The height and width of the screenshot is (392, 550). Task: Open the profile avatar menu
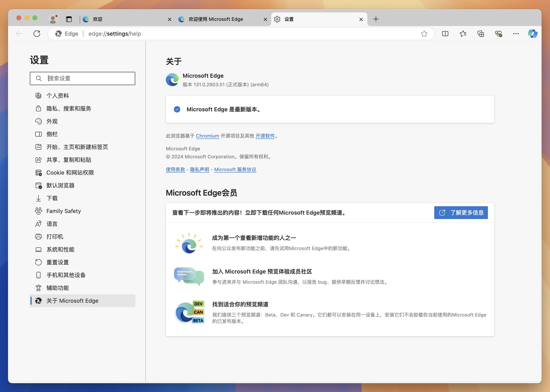(53, 19)
